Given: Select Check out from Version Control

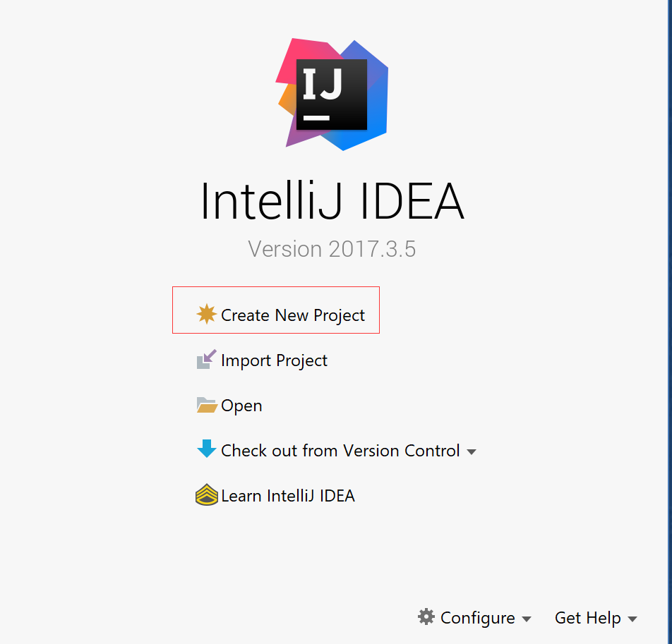Looking at the screenshot, I should [x=340, y=451].
